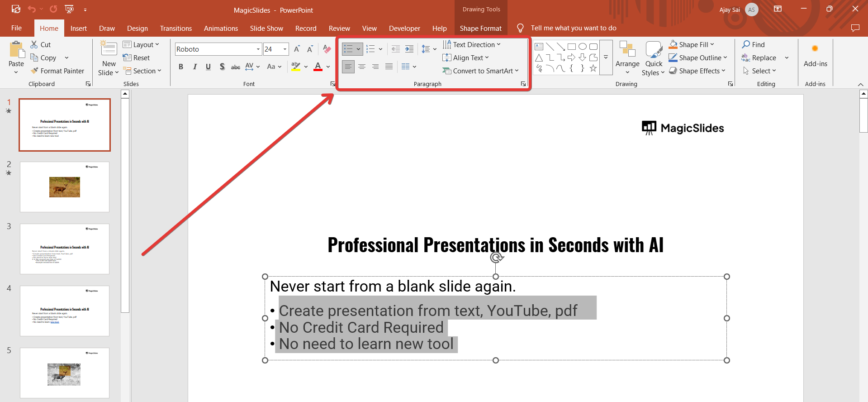
Task: Open the Animations ribbon tab
Action: pos(221,28)
